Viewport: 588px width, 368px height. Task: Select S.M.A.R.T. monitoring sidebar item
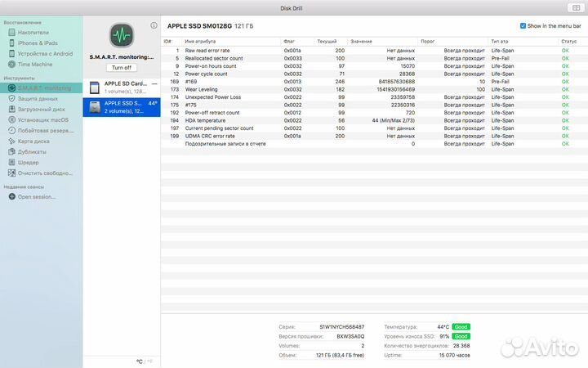pos(42,88)
